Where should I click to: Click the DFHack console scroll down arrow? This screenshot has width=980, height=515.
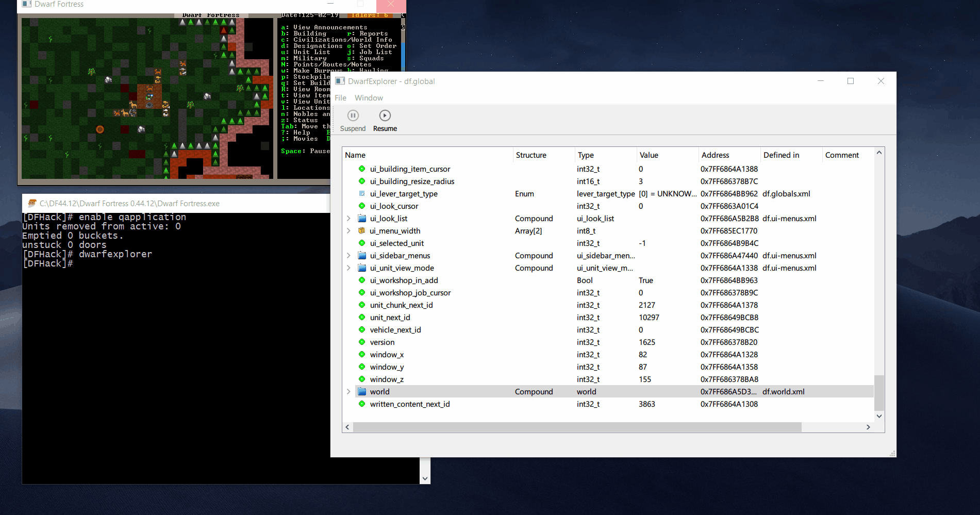coord(425,478)
